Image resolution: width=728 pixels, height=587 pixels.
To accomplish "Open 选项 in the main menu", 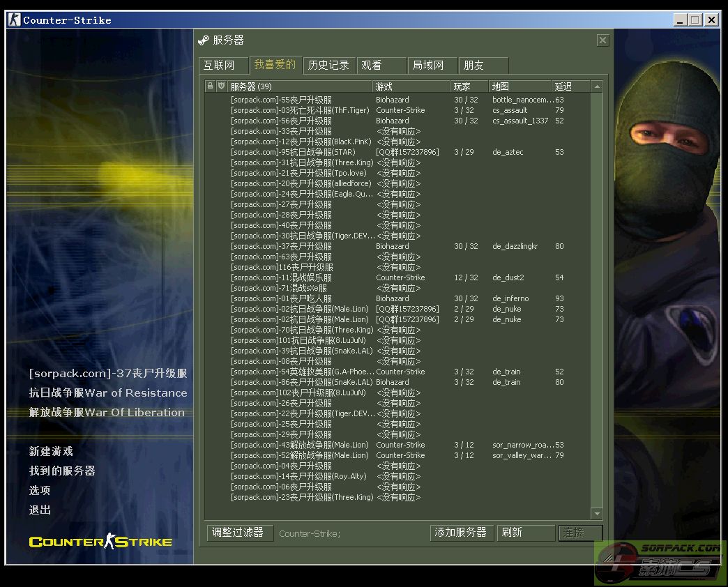I will click(40, 491).
